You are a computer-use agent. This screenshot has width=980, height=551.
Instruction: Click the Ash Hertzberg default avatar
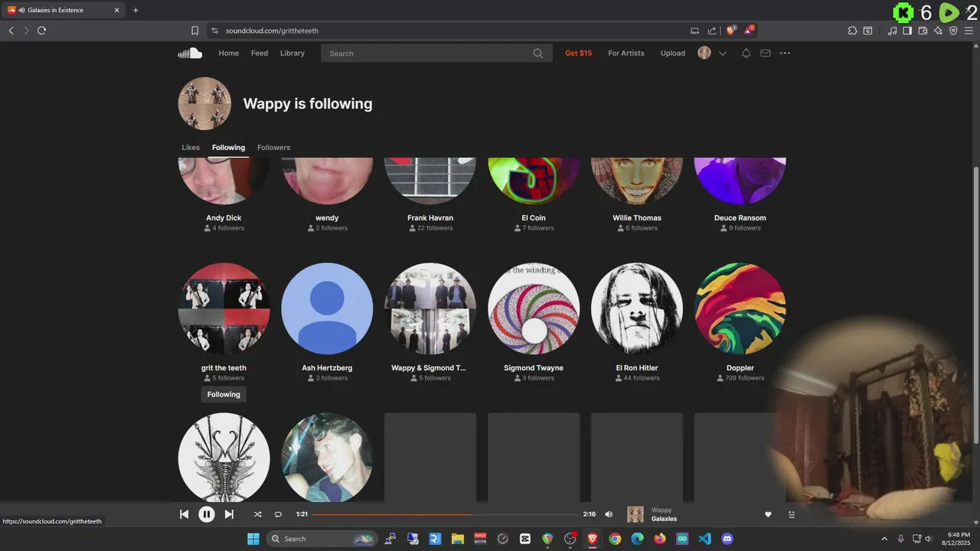click(327, 308)
